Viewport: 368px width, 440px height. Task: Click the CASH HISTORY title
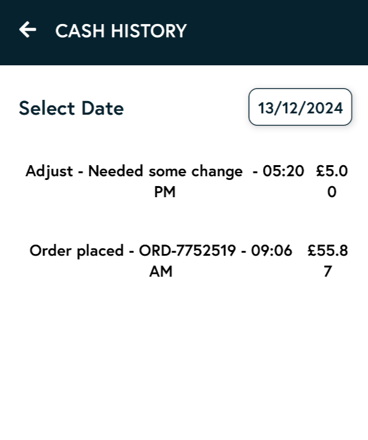tap(121, 31)
